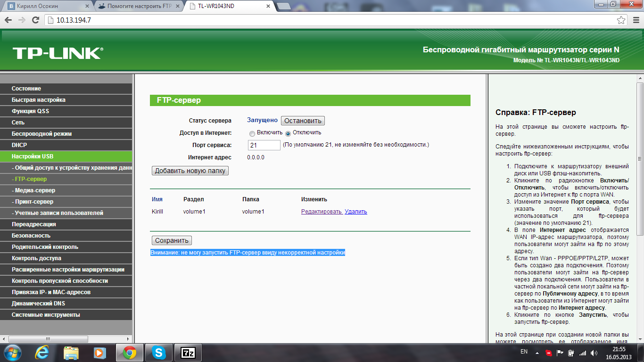Open the Медиа-сервер submenu item
The image size is (644, 362).
point(35,190)
